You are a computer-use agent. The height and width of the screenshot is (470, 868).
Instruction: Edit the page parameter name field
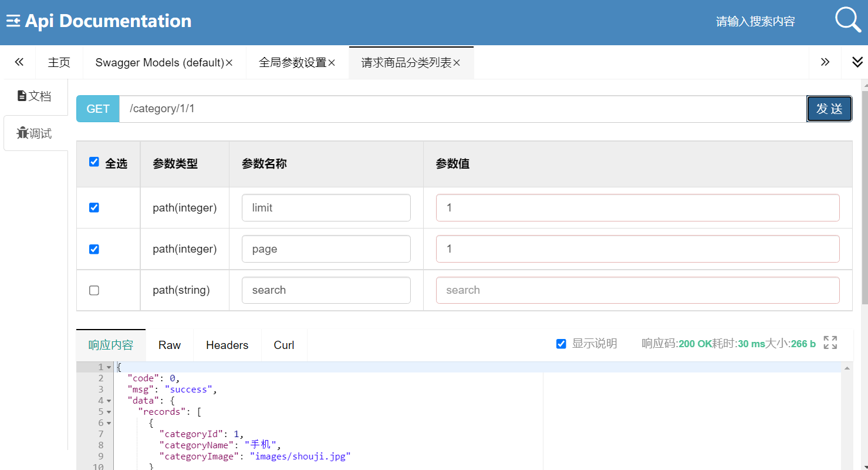(x=326, y=249)
